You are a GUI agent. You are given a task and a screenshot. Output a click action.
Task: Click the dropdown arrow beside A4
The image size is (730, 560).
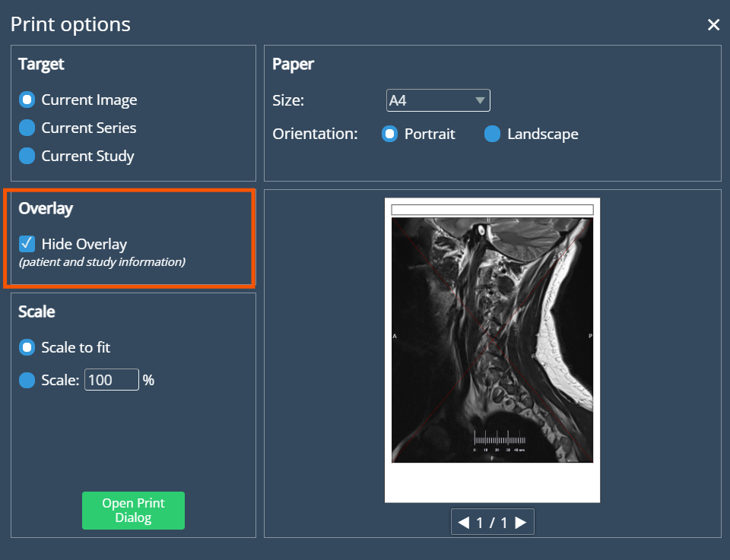click(480, 100)
